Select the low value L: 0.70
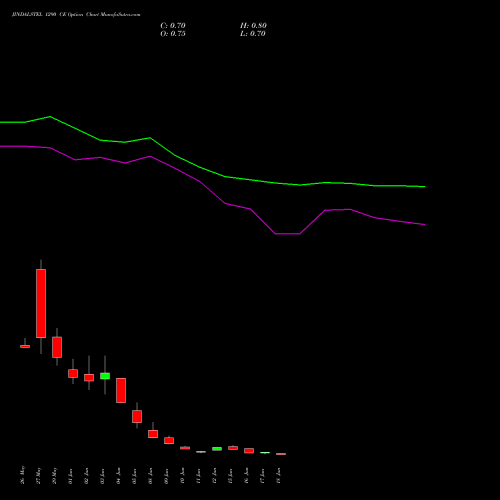 [253, 34]
